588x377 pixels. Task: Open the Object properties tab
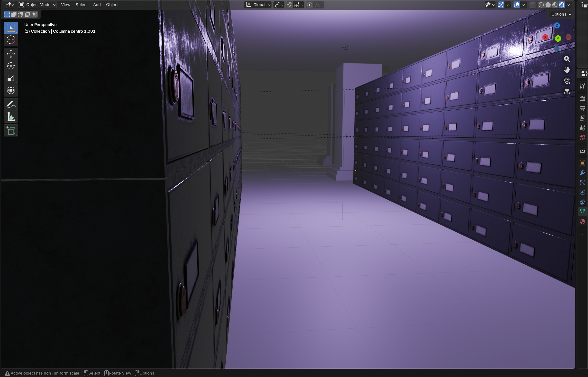pos(582,163)
